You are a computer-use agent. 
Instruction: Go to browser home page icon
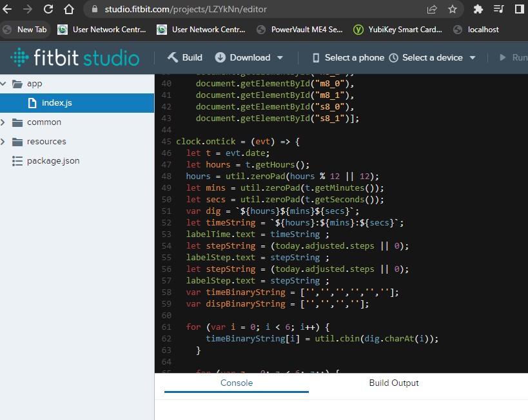pos(69,9)
